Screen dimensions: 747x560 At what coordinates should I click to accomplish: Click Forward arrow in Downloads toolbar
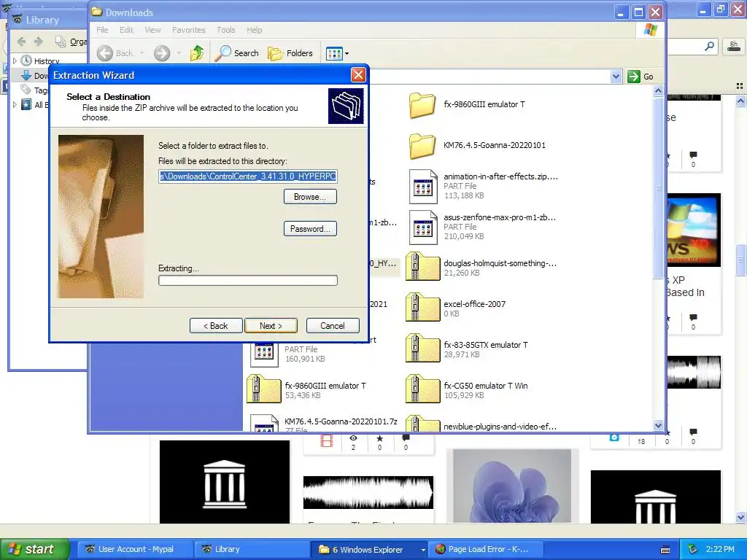(x=162, y=53)
